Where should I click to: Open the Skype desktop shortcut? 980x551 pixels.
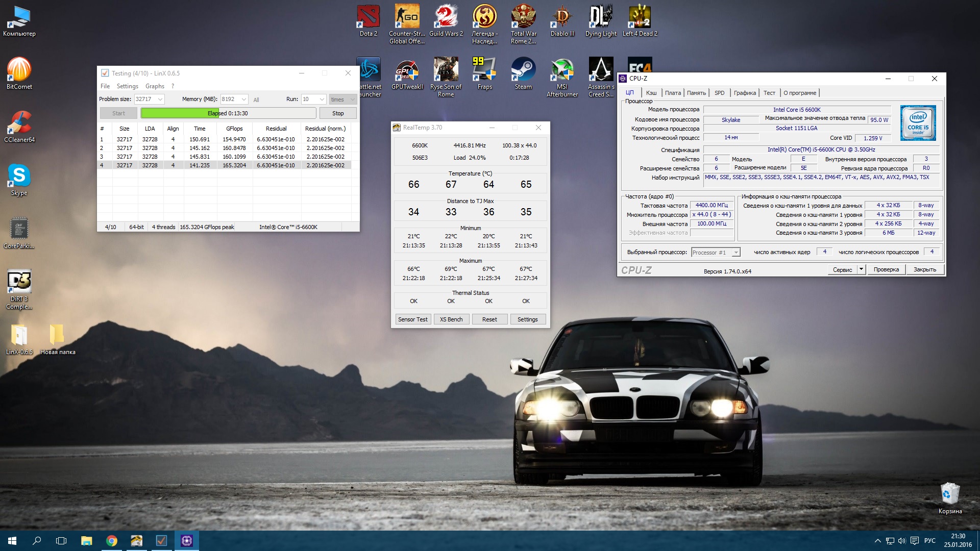click(19, 176)
